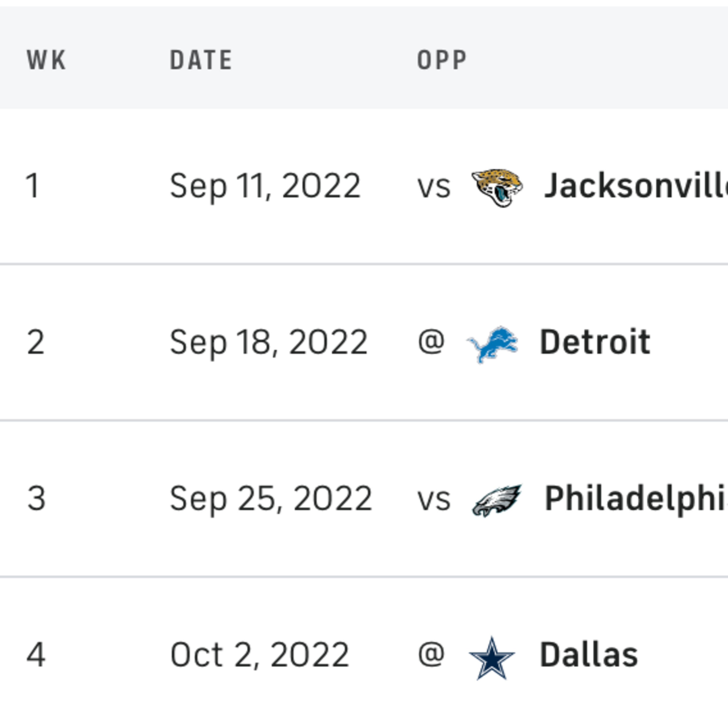Screen dimensions: 728x728
Task: Click week number 3 in the table
Action: tap(36, 498)
